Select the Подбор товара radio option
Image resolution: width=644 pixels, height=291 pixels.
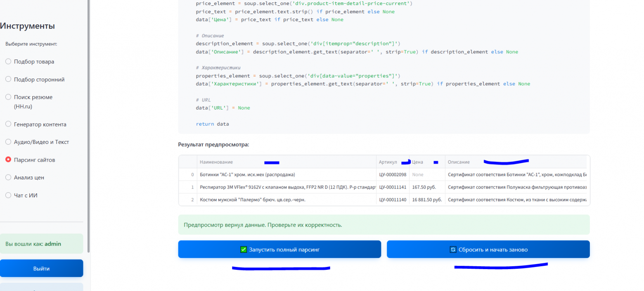8,62
